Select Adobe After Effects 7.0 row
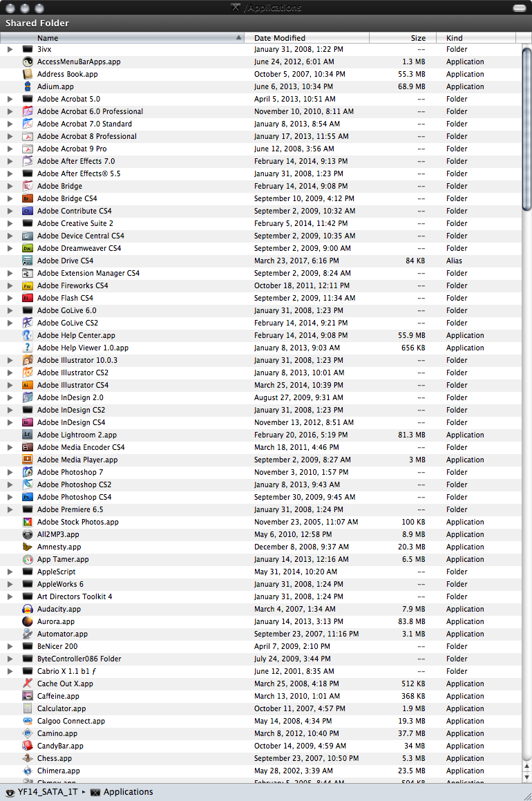Image resolution: width=532 pixels, height=801 pixels. [261, 162]
